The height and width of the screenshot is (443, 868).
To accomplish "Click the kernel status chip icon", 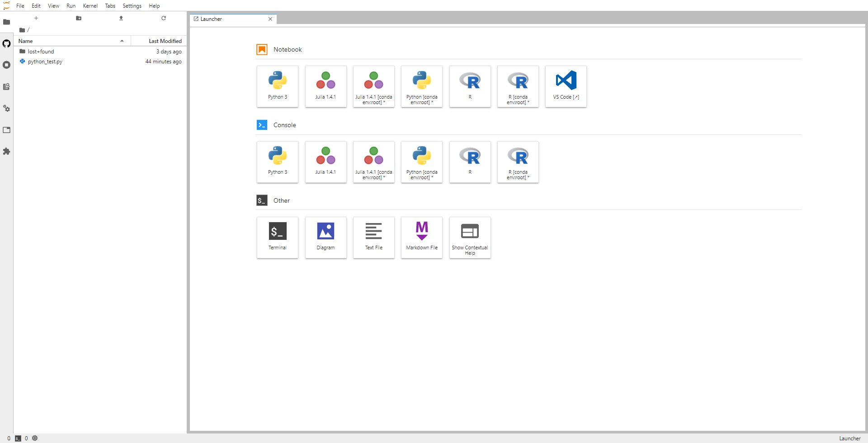I will (35, 438).
